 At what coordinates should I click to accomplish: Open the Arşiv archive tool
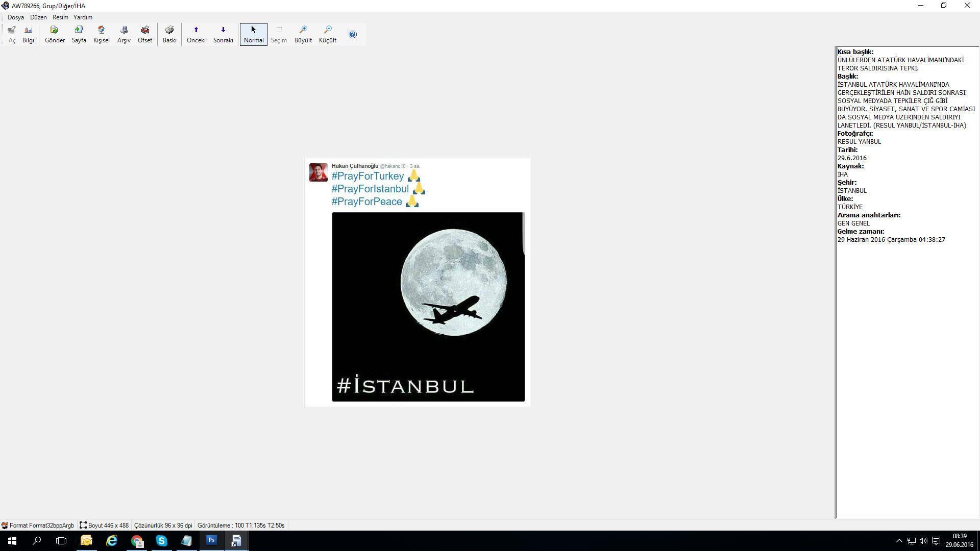pos(124,34)
